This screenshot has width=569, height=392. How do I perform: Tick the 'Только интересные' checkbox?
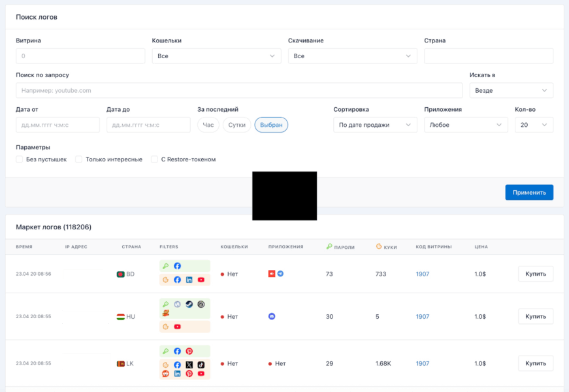click(79, 159)
